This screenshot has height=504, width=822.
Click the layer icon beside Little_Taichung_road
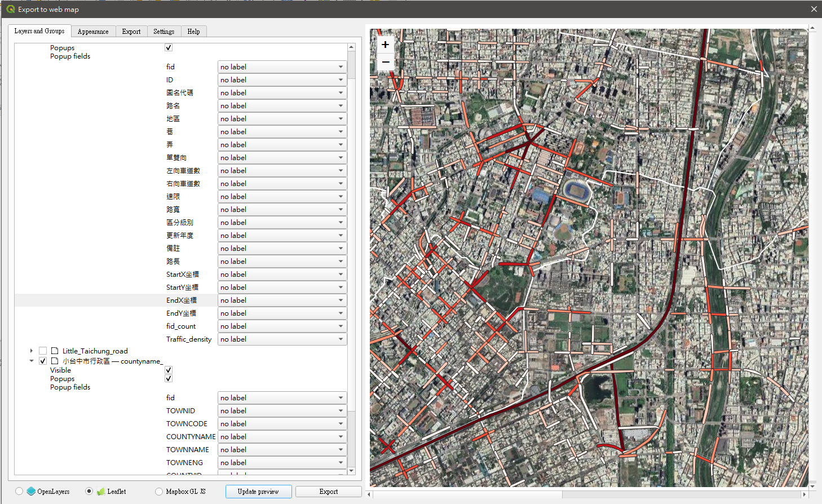point(54,351)
